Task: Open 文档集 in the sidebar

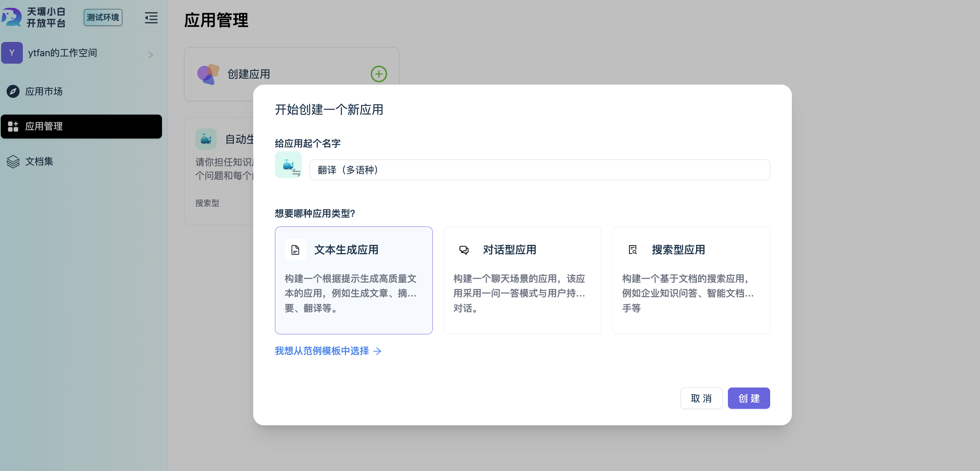Action: point(81,161)
